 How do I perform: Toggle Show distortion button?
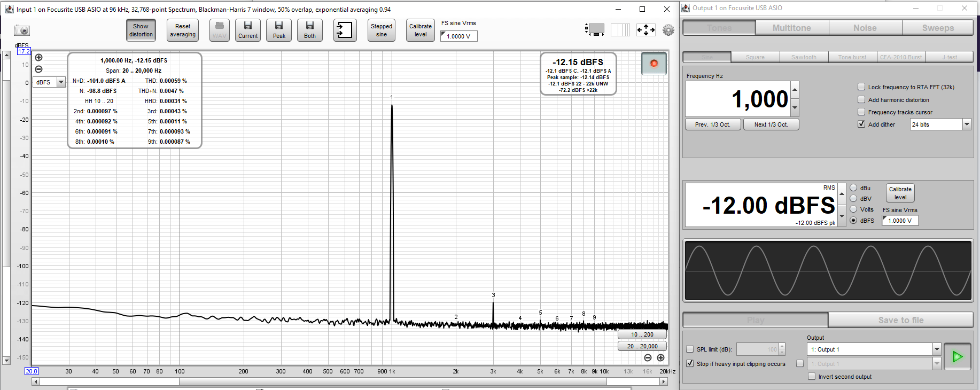tap(141, 30)
